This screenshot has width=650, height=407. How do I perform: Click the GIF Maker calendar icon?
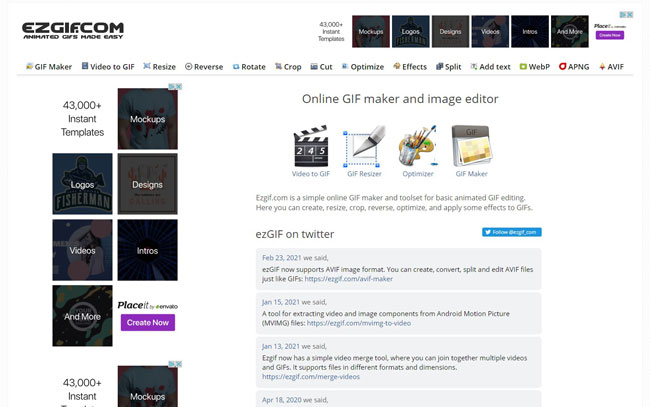[x=471, y=146]
